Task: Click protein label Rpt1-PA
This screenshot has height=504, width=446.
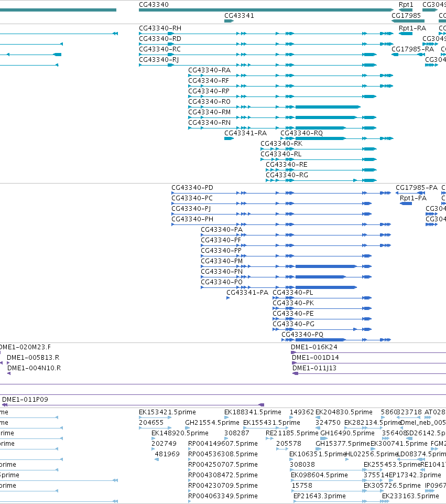Action: point(413,198)
